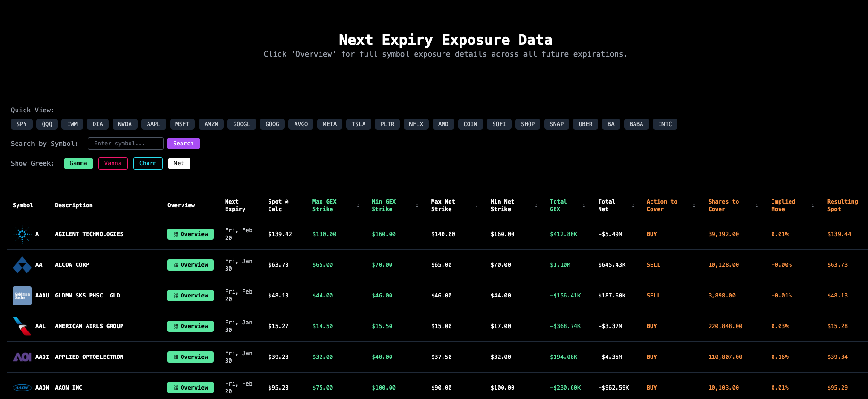Click the Goldman Sachs AAAU logo

(22, 296)
